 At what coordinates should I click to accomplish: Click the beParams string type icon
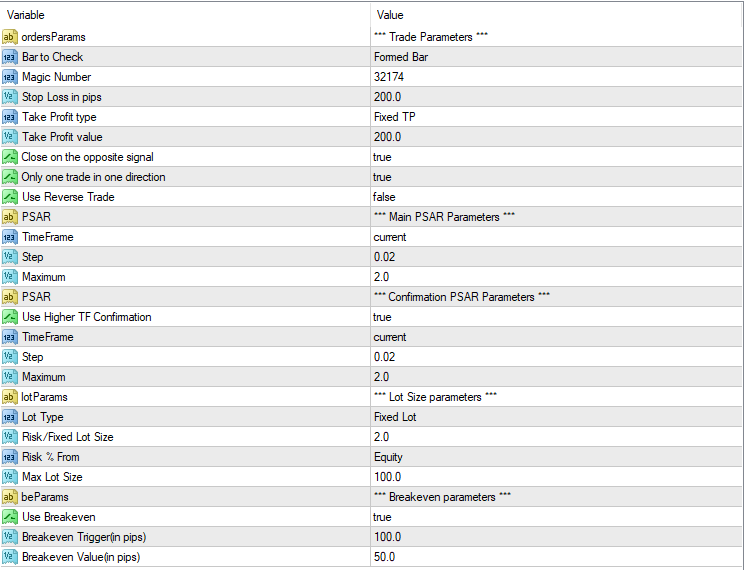coord(10,497)
